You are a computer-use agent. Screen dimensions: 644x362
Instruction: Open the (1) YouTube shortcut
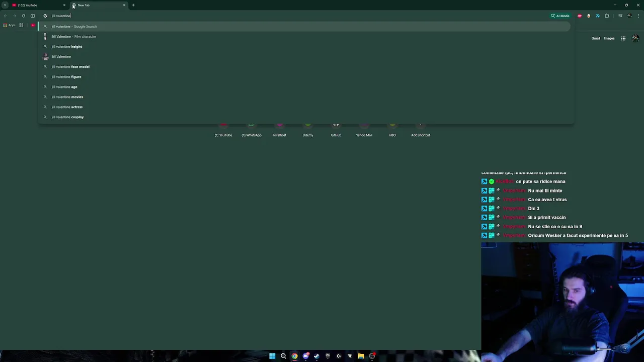click(x=223, y=130)
